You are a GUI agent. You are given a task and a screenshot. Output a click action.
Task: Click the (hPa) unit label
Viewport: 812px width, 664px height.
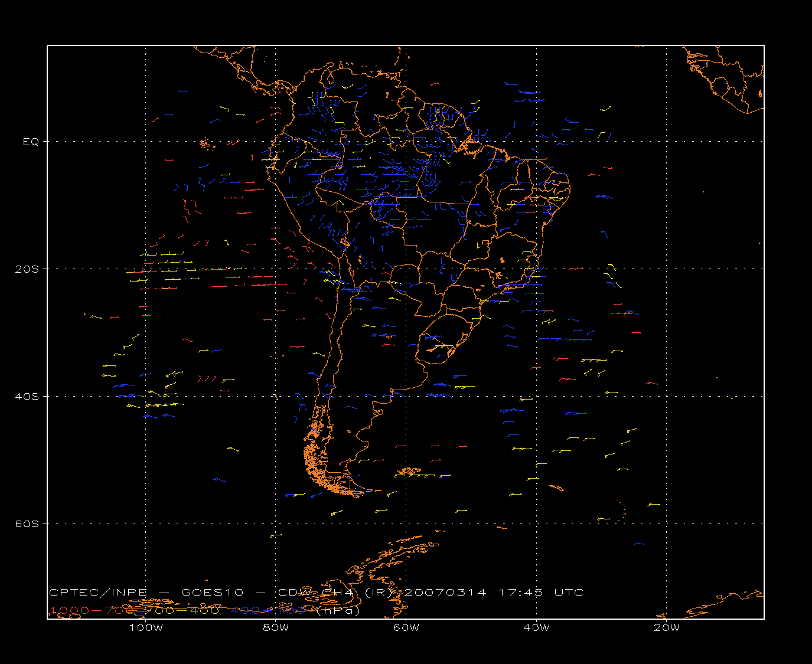(338, 611)
